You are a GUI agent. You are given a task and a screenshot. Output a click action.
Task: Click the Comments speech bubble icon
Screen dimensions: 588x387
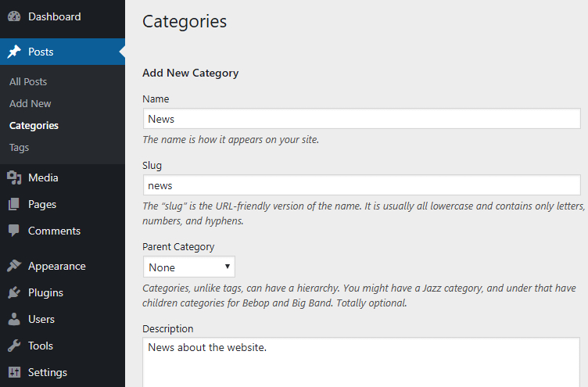14,231
